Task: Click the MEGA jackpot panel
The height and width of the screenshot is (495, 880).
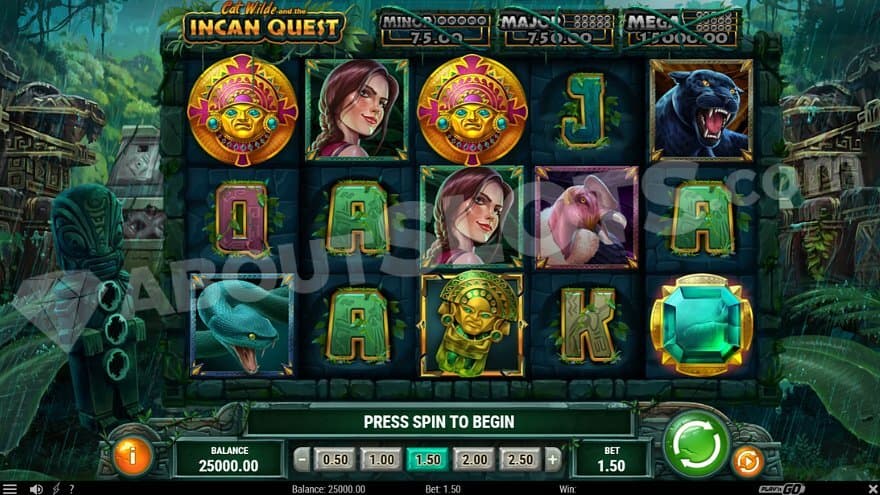Action: 681,29
